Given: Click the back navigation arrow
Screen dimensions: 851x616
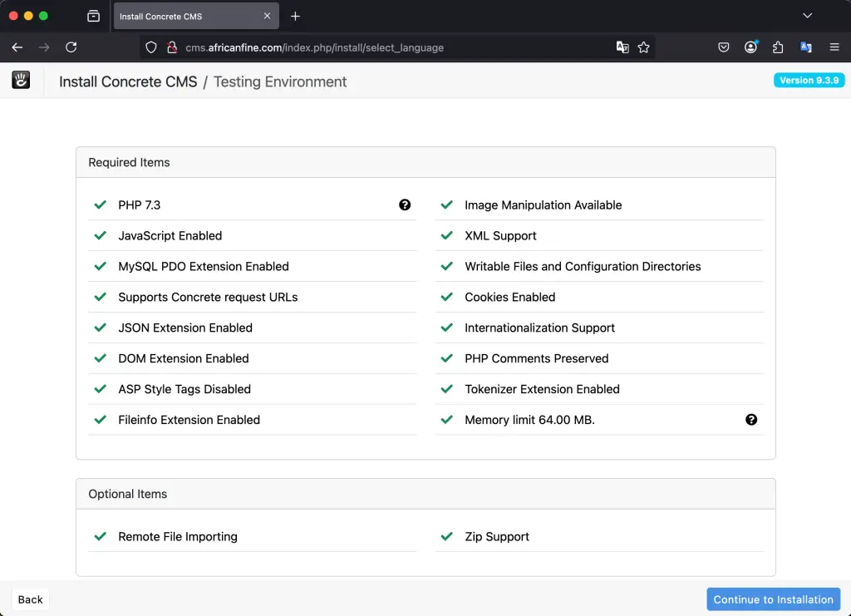Looking at the screenshot, I should tap(17, 47).
